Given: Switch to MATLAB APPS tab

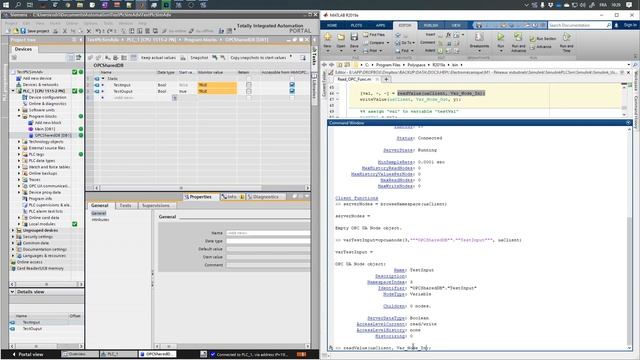Looking at the screenshot, I should point(380,25).
